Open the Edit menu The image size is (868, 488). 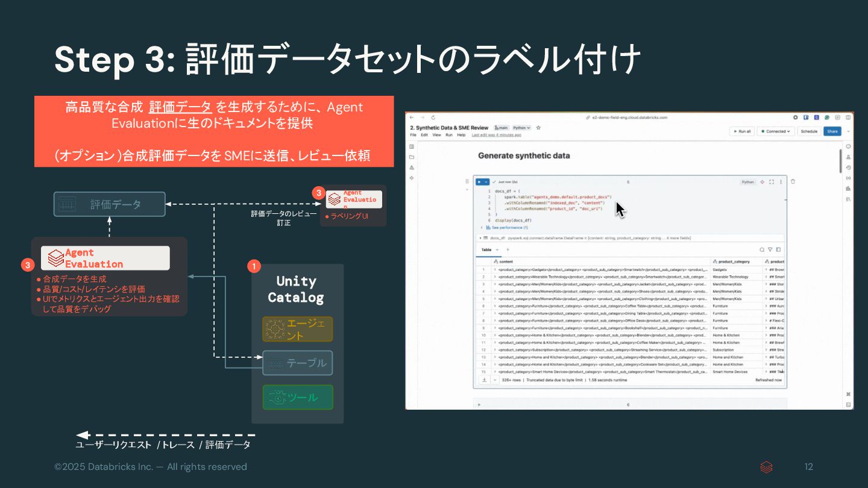(424, 135)
